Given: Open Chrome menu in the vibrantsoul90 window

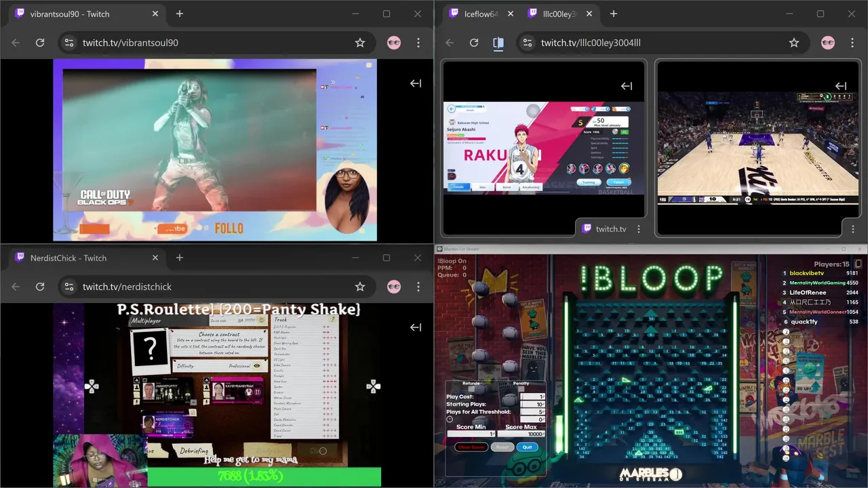Looking at the screenshot, I should [418, 43].
